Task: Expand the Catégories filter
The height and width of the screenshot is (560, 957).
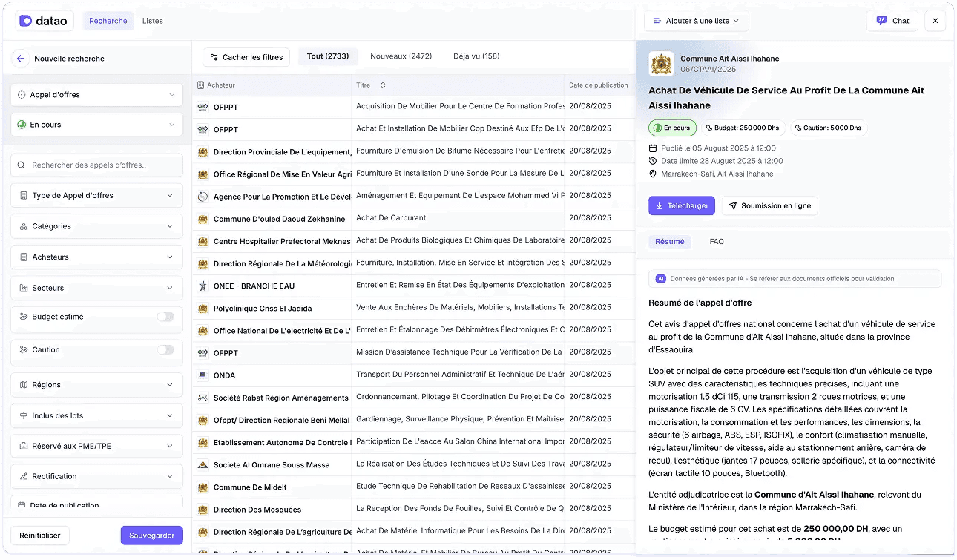Action: [96, 226]
